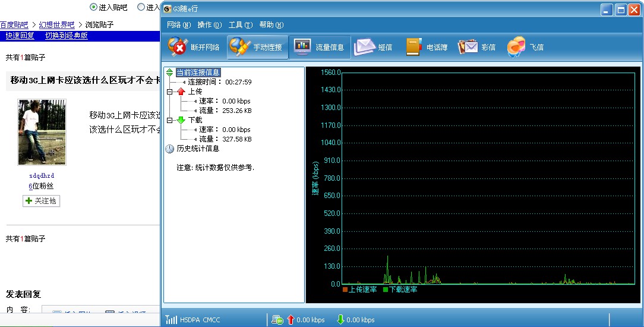Click the 130.0 axis label
This screenshot has width=644, height=327.
[x=332, y=266]
